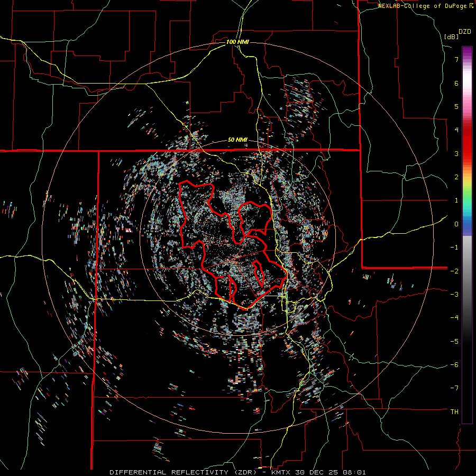This screenshot has width=476, height=476.
Task: Click the ZDR color scale bar
Action: click(x=467, y=235)
